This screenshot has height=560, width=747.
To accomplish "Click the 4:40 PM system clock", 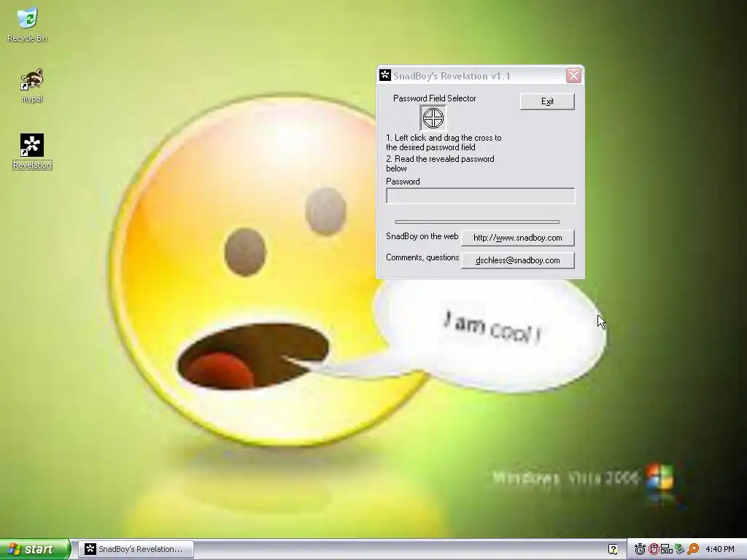I will click(x=720, y=549).
